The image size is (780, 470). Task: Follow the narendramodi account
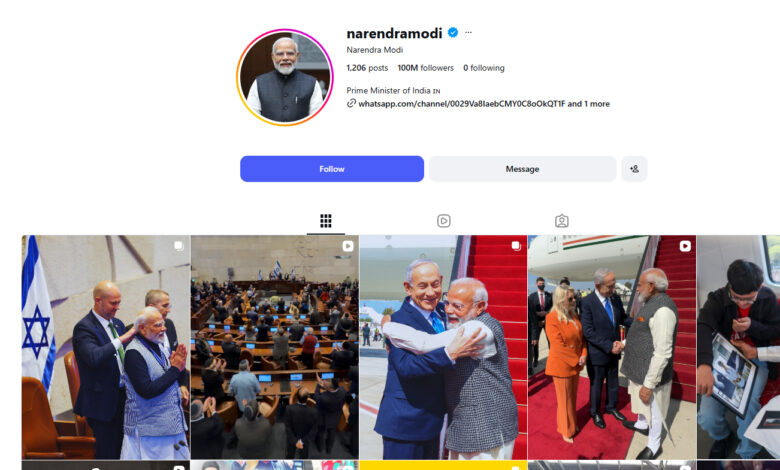[x=332, y=169]
